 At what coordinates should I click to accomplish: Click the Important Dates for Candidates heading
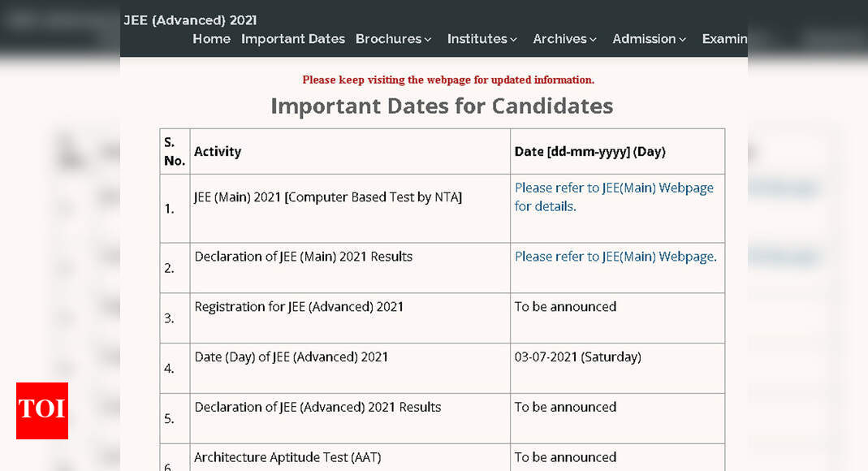tap(442, 106)
